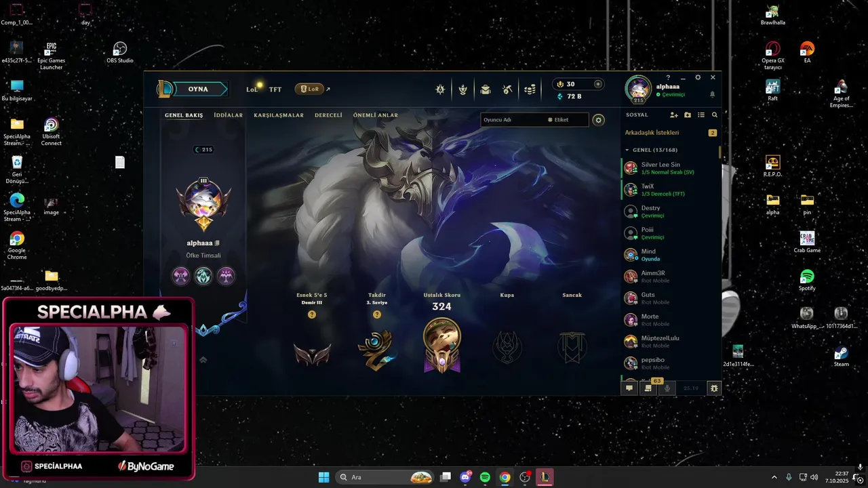Open the crafting hammer loot icon
The height and width of the screenshot is (488, 868).
pyautogui.click(x=507, y=89)
